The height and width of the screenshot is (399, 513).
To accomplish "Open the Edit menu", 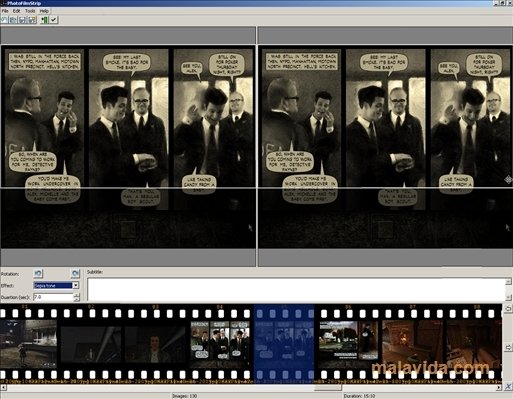I will (17, 11).
